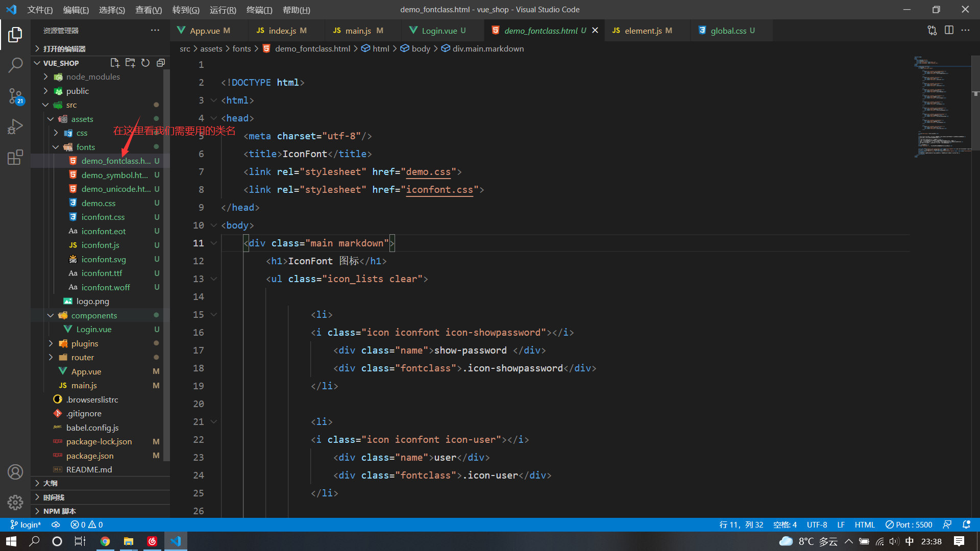Image resolution: width=980 pixels, height=551 pixels.
Task: Follow the iconfont.css href link
Action: (x=439, y=190)
